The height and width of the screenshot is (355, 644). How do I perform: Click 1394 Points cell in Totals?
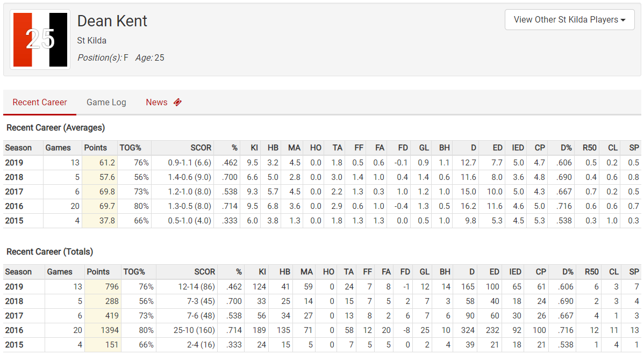pyautogui.click(x=110, y=330)
